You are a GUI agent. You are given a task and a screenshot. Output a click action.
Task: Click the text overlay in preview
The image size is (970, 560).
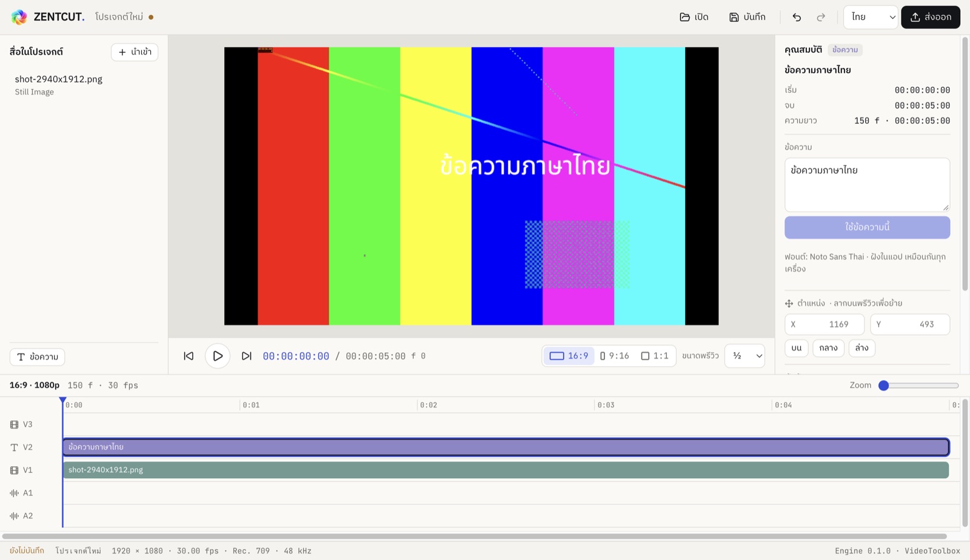tap(525, 166)
